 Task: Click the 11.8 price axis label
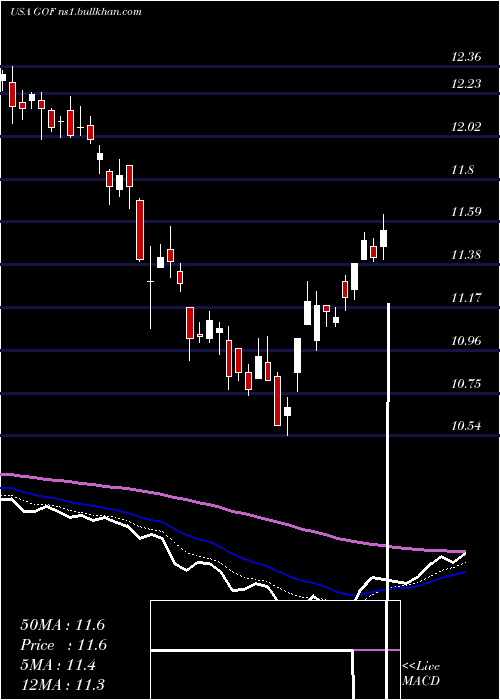(463, 170)
